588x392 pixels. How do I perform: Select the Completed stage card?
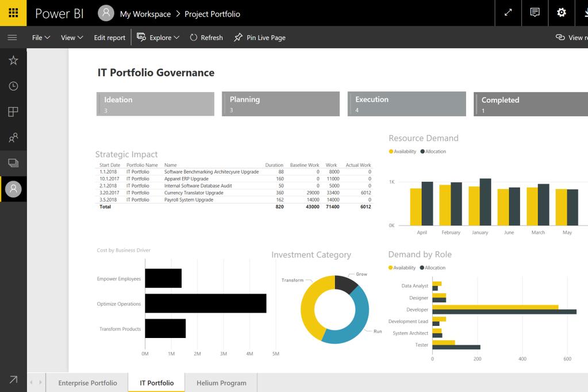pyautogui.click(x=531, y=104)
